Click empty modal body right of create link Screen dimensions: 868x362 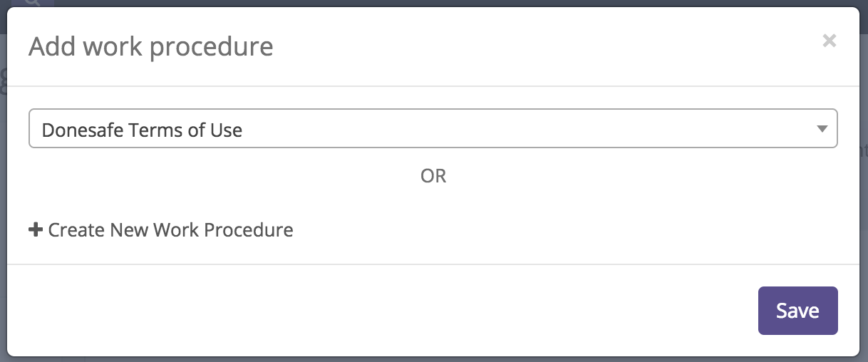pyautogui.click(x=570, y=230)
